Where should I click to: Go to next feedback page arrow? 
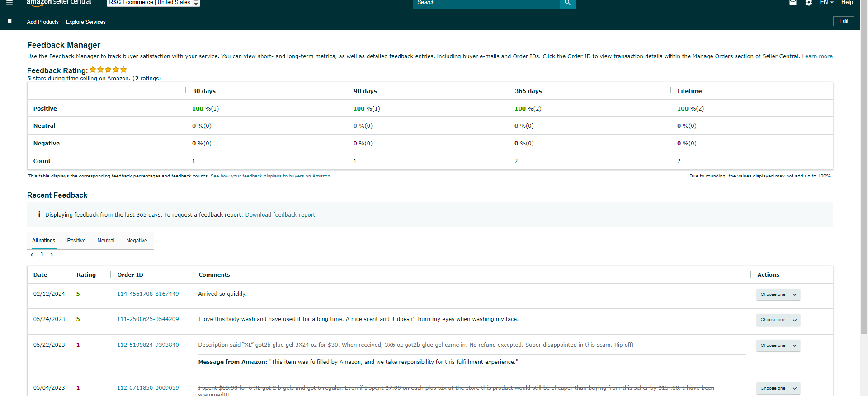point(52,255)
